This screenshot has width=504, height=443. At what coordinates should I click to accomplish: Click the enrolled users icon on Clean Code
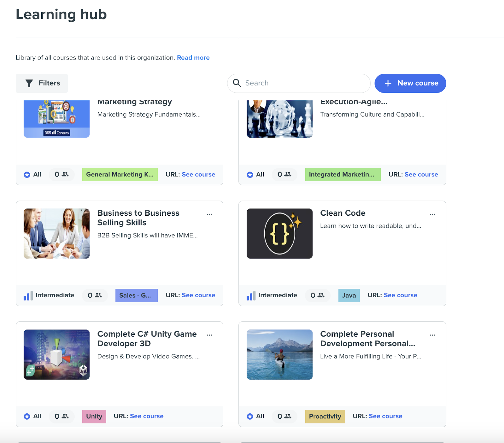coord(321,295)
